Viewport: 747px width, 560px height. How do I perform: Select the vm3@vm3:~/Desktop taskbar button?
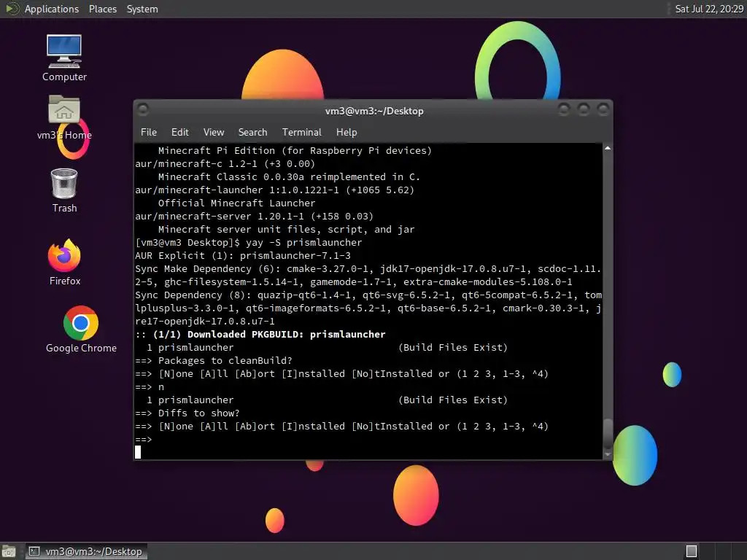[86, 551]
